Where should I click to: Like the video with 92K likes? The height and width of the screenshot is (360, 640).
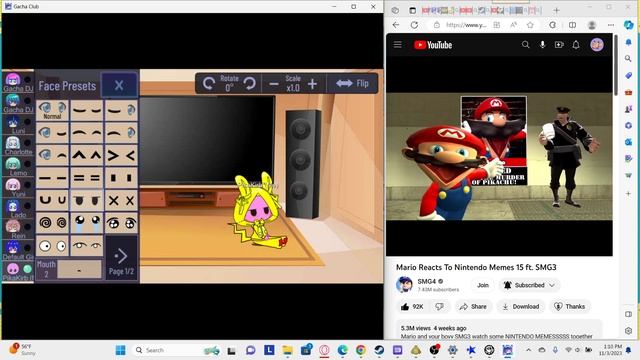[x=412, y=307]
